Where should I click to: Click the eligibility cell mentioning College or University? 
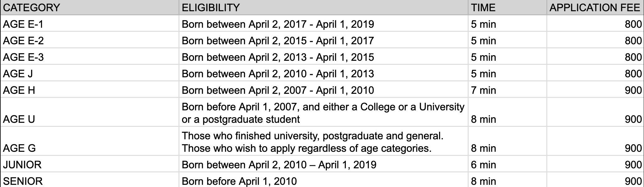click(x=323, y=112)
